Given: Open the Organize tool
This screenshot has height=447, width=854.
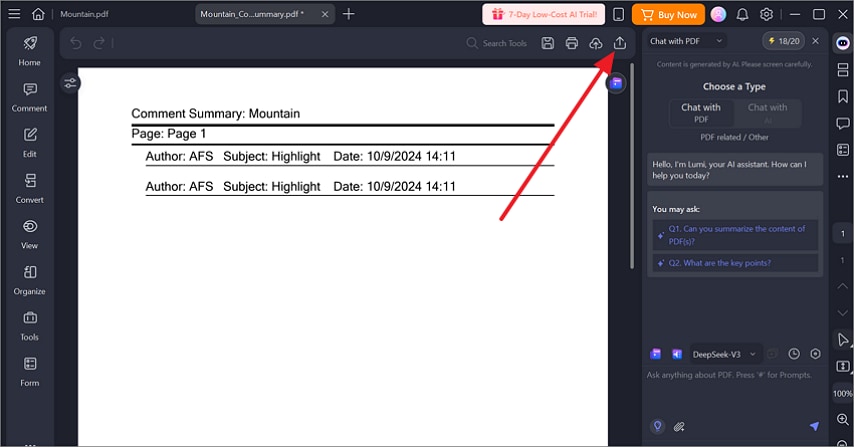Looking at the screenshot, I should [29, 280].
